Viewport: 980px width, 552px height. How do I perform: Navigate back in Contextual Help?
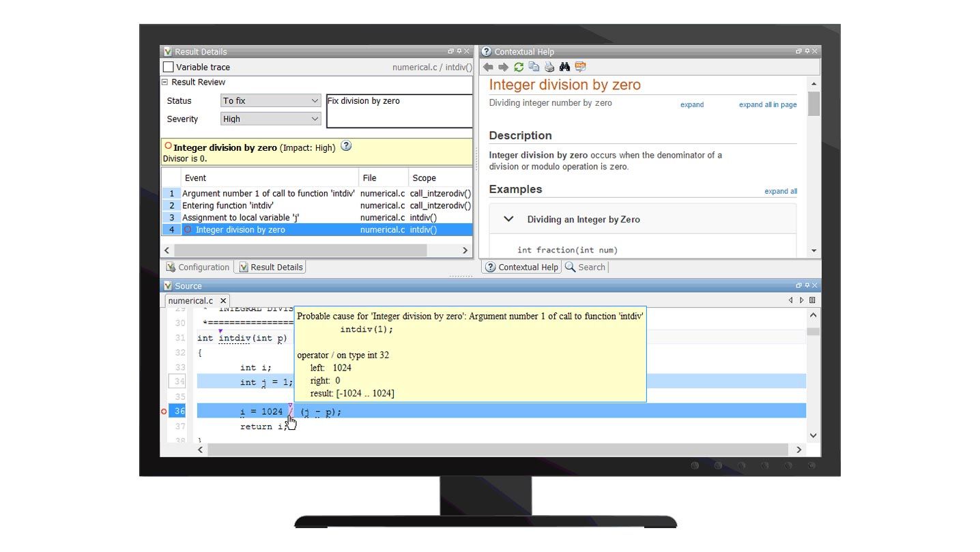coord(489,67)
